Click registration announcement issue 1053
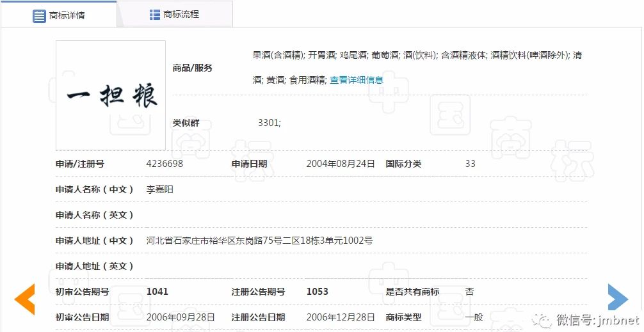The image size is (644, 332). (318, 292)
